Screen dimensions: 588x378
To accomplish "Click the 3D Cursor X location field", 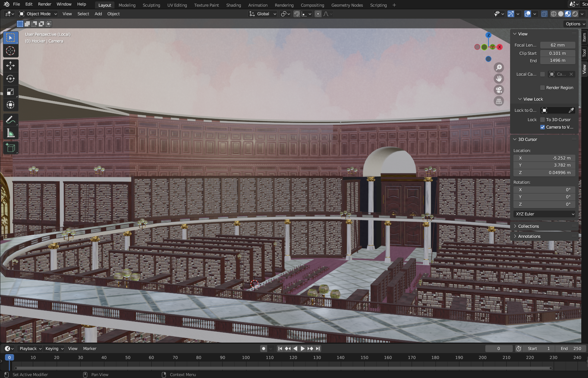I will (544, 158).
